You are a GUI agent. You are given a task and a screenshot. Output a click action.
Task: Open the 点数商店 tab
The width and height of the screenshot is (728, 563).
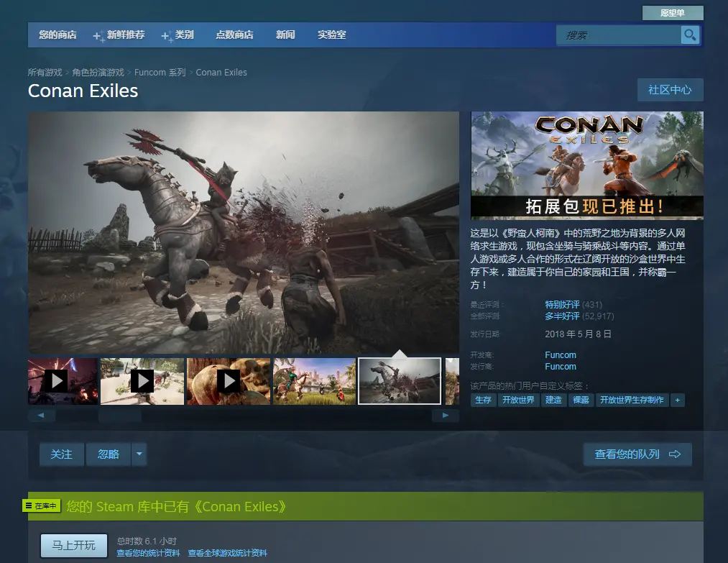click(234, 35)
